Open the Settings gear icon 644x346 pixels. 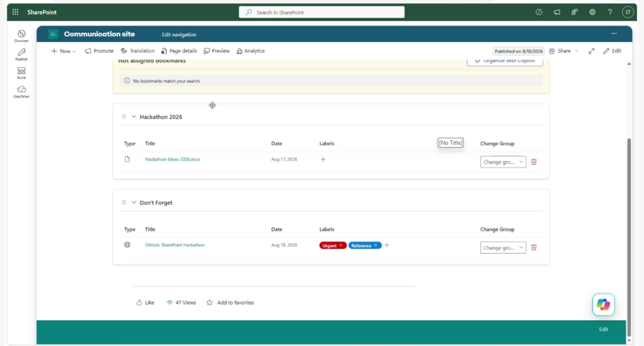point(592,13)
